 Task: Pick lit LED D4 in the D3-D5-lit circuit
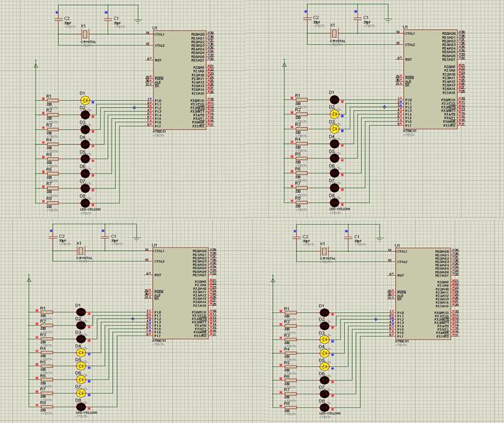[x=325, y=353]
